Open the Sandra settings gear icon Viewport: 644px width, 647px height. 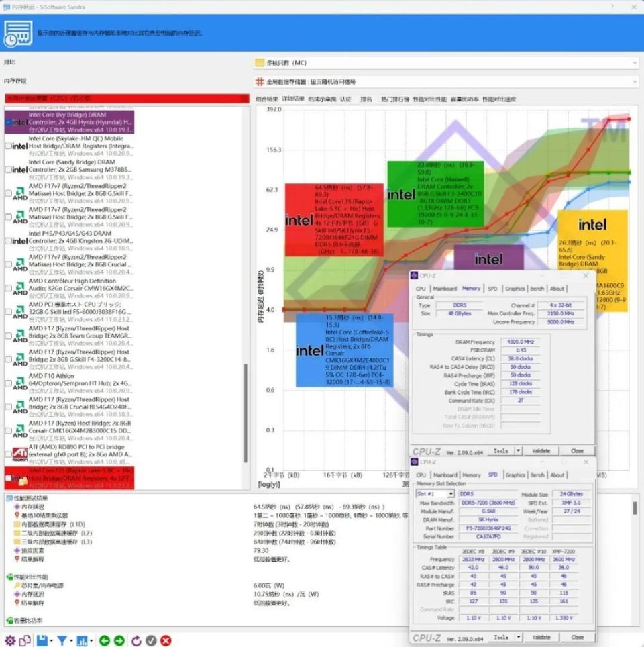pyautogui.click(x=10, y=640)
